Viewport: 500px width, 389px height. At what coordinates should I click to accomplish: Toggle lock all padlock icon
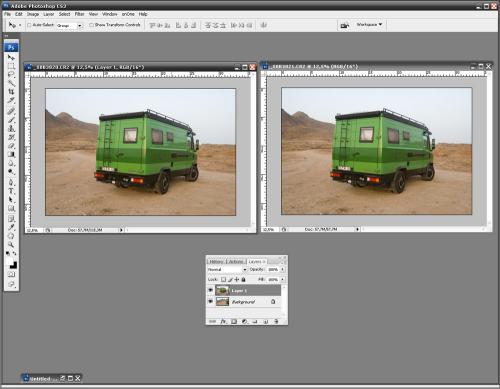point(243,279)
